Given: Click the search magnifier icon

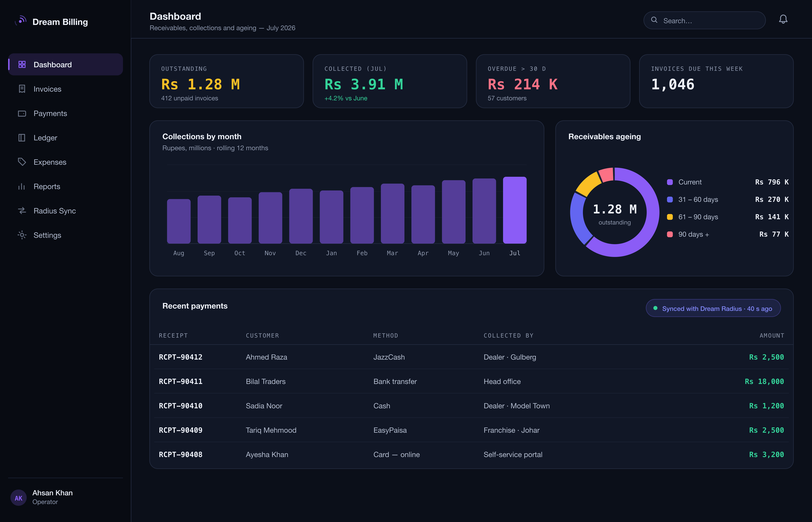Looking at the screenshot, I should point(654,20).
